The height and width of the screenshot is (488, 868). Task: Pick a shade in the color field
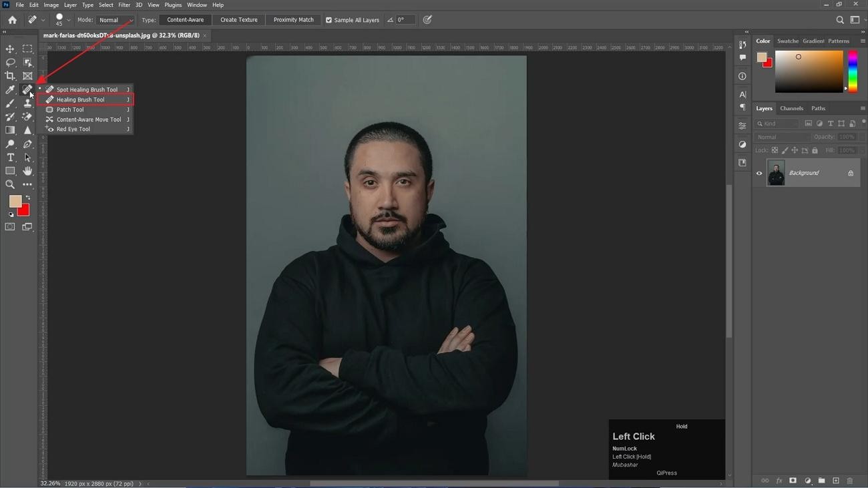(809, 71)
